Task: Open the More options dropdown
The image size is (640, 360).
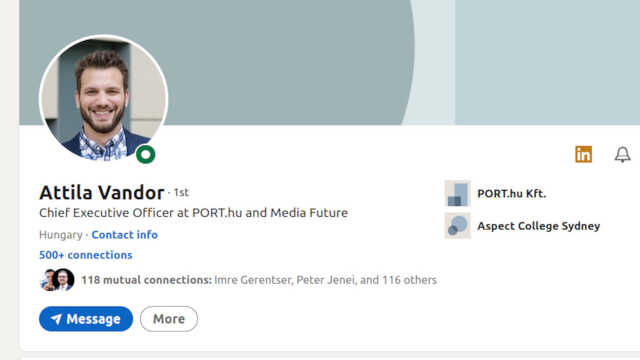Action: pyautogui.click(x=169, y=319)
